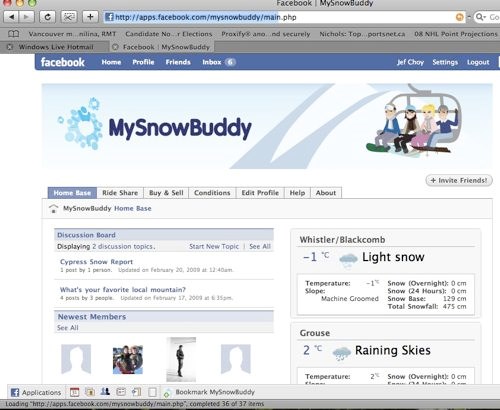Viewport: 500px width, 410px height.
Task: Open the photos icon in bottom bar
Action: pyautogui.click(x=90, y=392)
